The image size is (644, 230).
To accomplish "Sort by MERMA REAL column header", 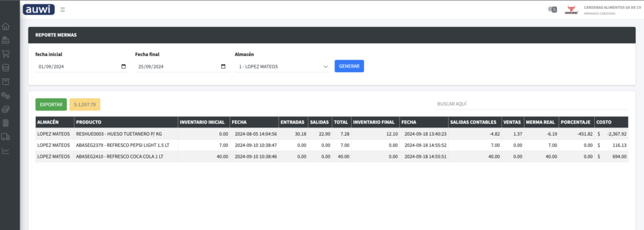I will [x=541, y=122].
